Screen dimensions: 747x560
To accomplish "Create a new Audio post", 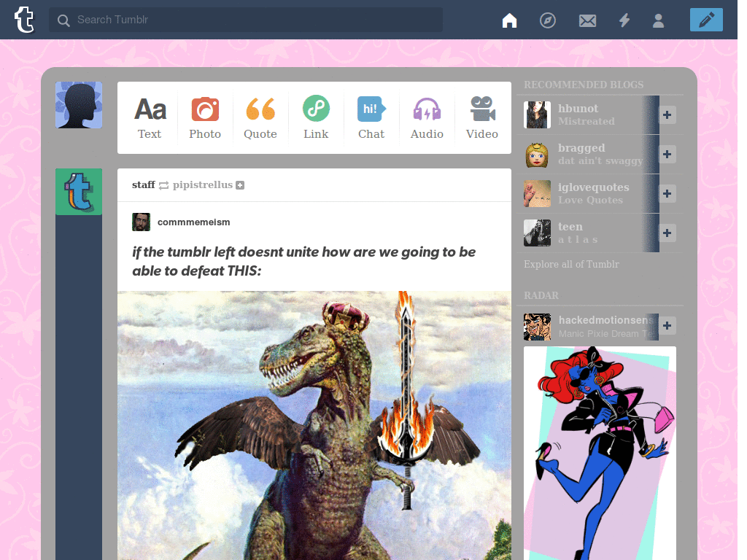I will [x=427, y=117].
